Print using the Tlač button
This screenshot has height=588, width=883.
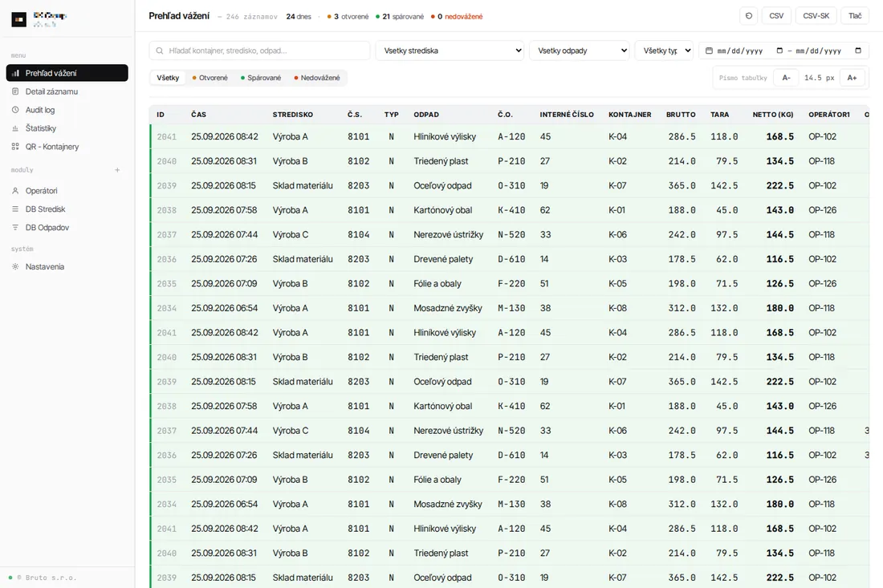point(855,16)
